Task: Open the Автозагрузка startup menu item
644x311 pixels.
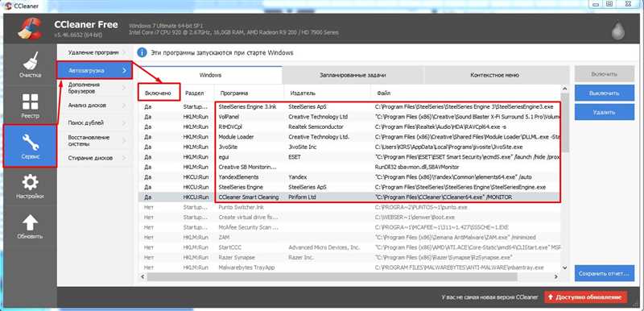Action: click(x=94, y=71)
